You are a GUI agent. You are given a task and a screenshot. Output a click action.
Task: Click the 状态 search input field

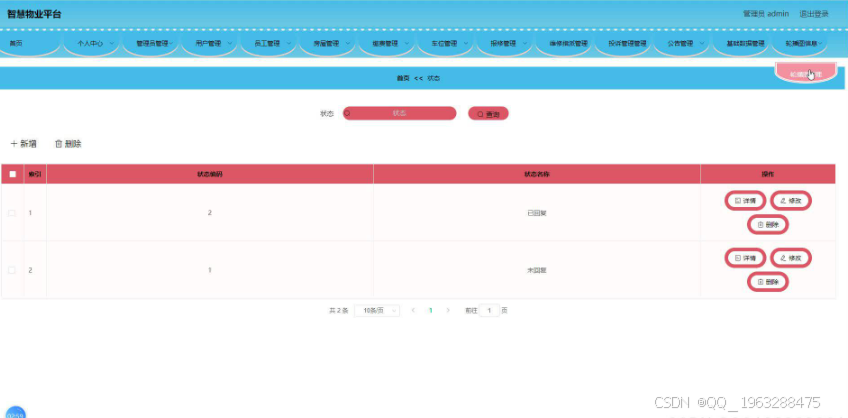pyautogui.click(x=400, y=114)
